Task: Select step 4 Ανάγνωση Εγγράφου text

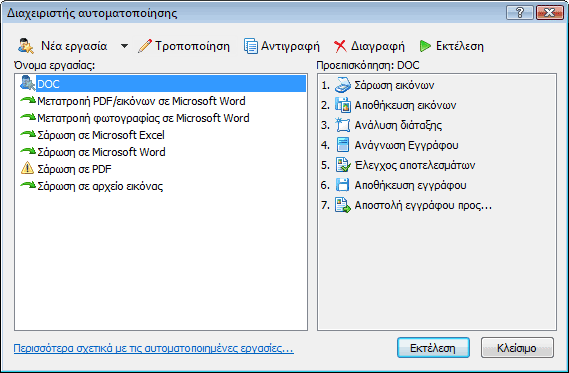Action: point(406,145)
